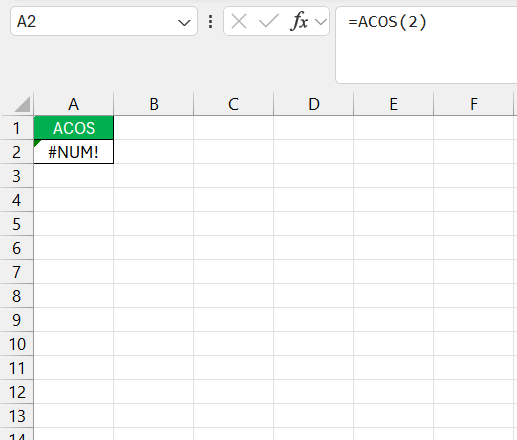Screen dimensions: 517x440
Task: Select row 13 header
Action: [17, 416]
